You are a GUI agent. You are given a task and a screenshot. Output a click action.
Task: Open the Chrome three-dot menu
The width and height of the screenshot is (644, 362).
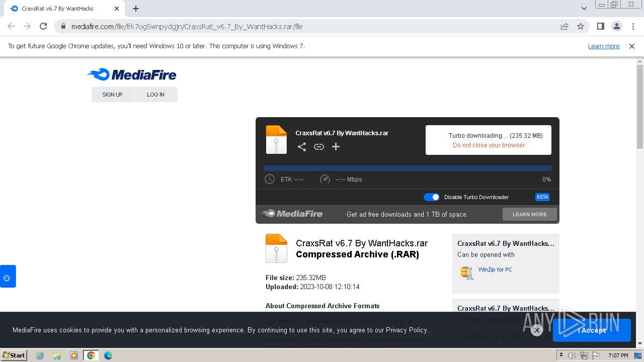(633, 26)
